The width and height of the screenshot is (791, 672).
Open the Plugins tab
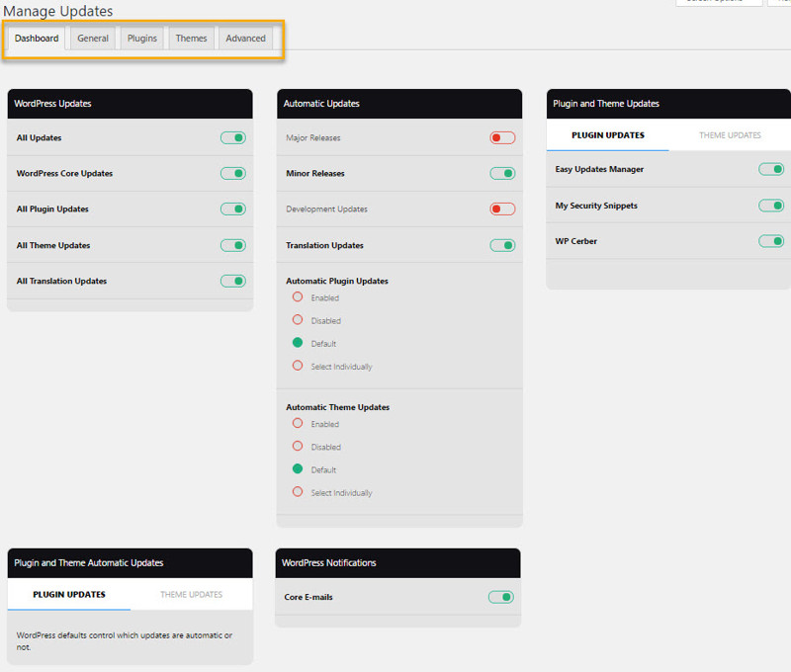click(141, 38)
